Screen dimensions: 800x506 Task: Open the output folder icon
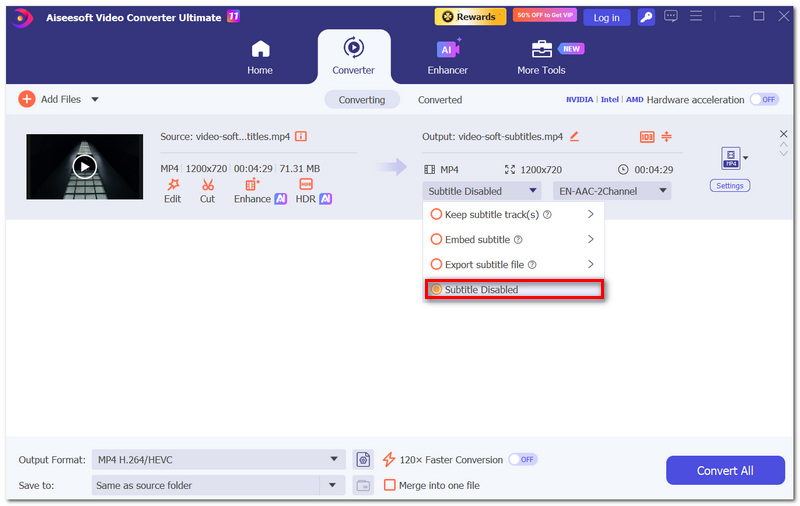click(363, 485)
